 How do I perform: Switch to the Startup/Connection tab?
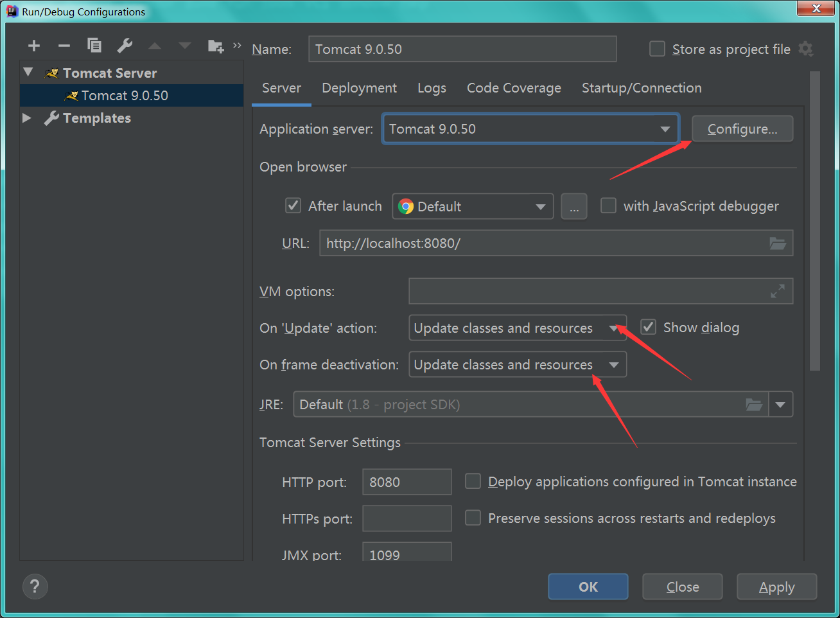pos(642,88)
